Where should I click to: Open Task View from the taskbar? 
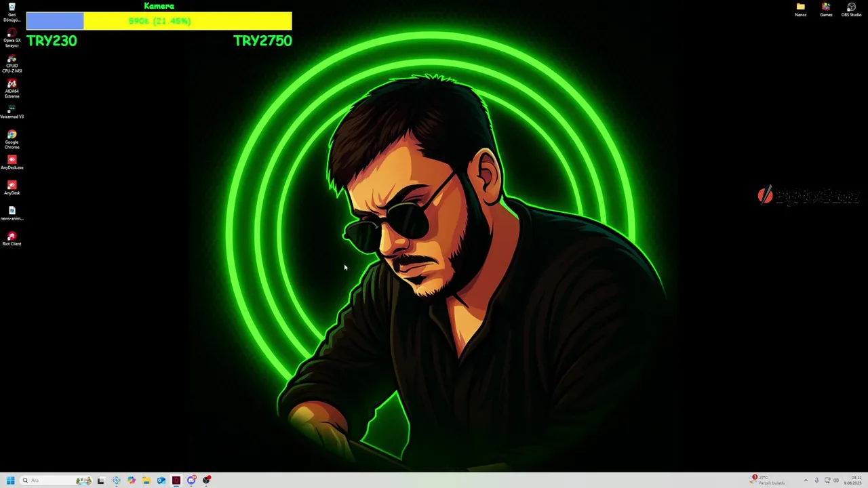(101, 481)
